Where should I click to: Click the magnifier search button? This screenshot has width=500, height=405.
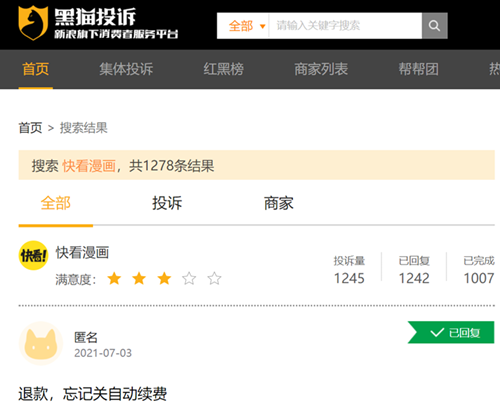click(x=434, y=26)
